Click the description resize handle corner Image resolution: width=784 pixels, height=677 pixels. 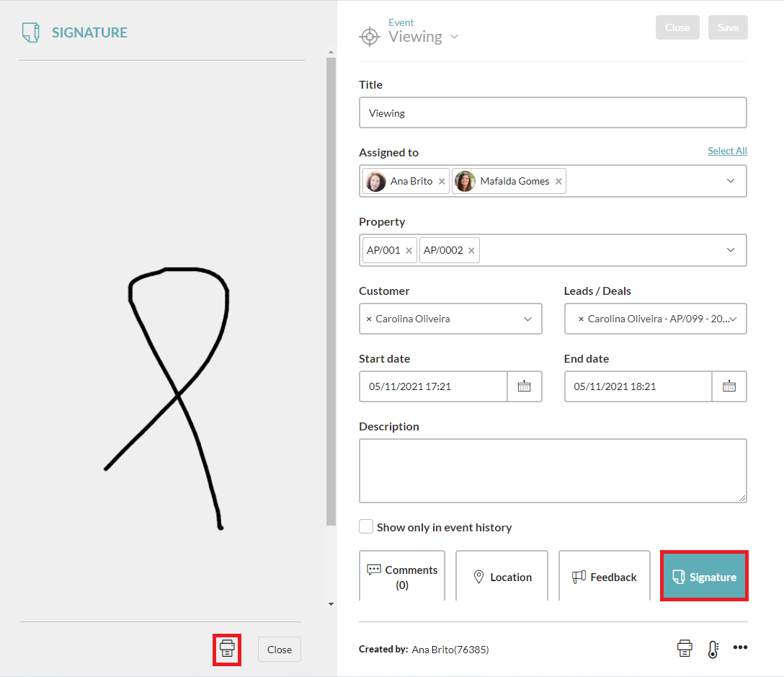click(x=742, y=498)
